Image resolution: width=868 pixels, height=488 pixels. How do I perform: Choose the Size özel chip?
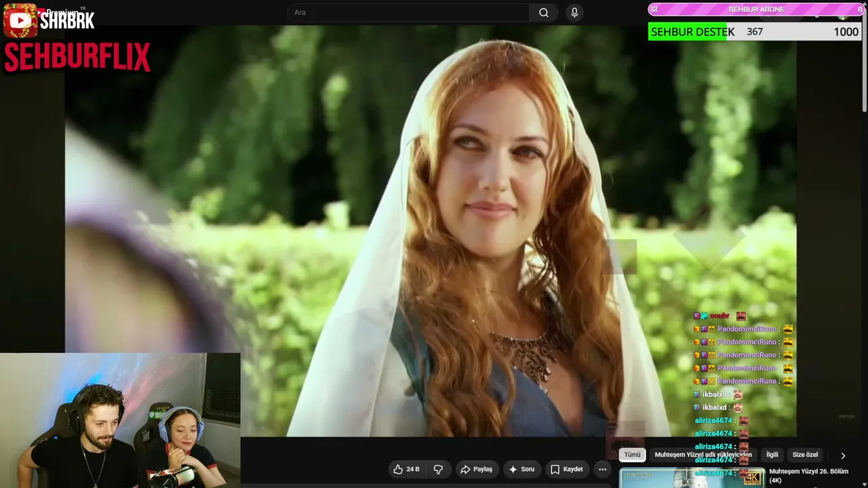coord(805,455)
